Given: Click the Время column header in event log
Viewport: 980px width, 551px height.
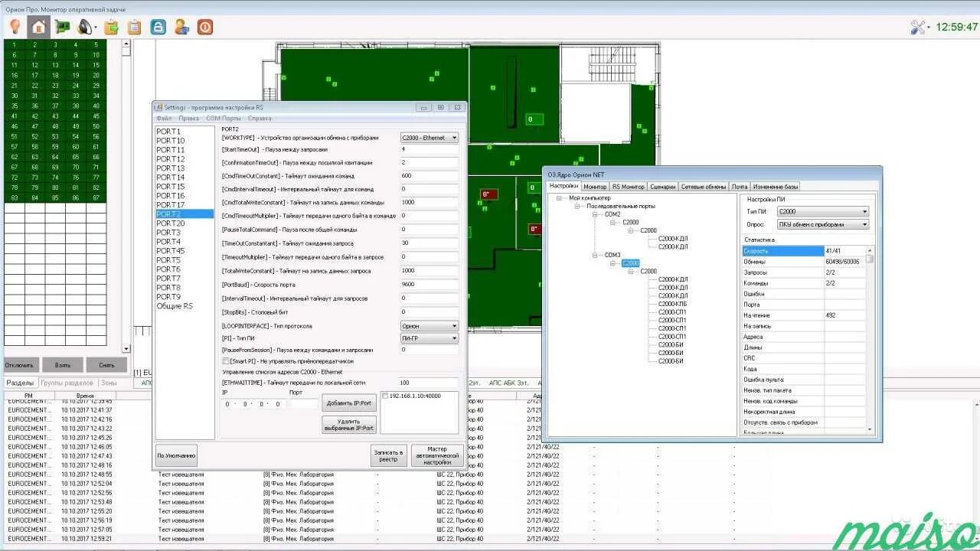Looking at the screenshot, I should click(x=85, y=396).
